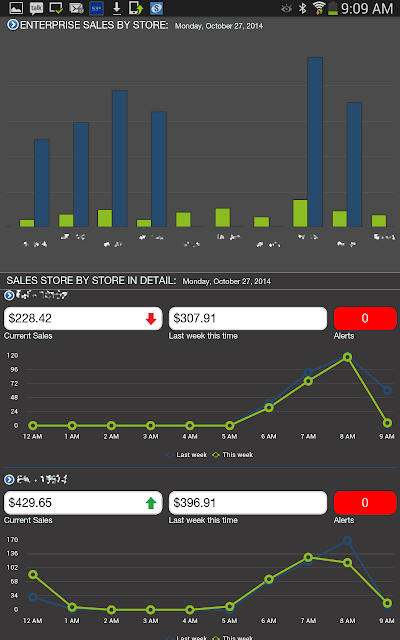Tap the tallest blue bar in sales chart
Screen dimensions: 400x640
click(x=315, y=142)
